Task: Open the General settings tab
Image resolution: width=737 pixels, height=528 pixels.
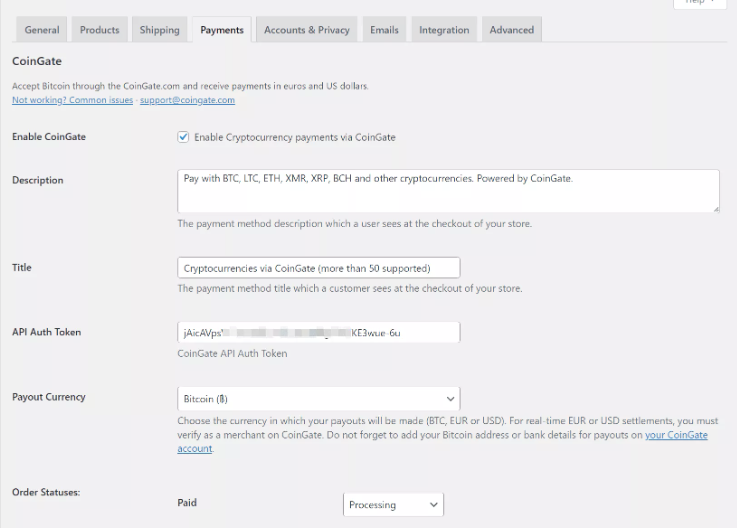Action: tap(42, 30)
